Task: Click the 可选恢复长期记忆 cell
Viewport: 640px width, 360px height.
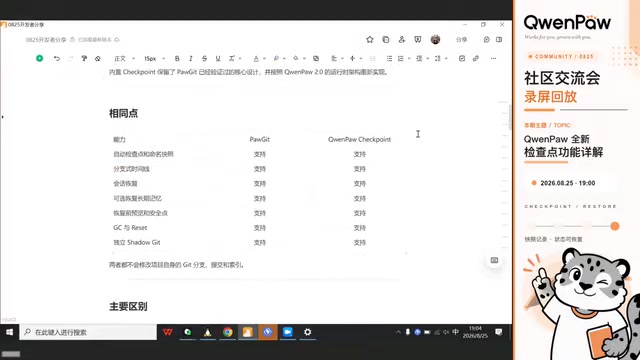Action: point(137,198)
